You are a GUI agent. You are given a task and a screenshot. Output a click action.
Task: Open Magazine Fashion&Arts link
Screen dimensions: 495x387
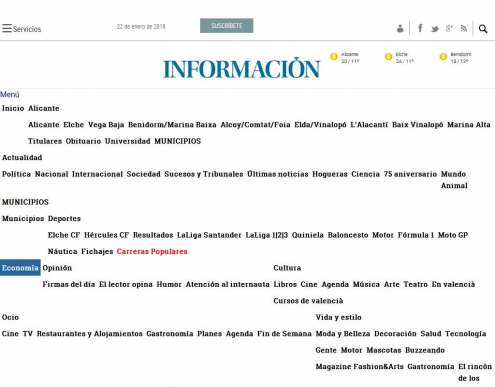359,367
